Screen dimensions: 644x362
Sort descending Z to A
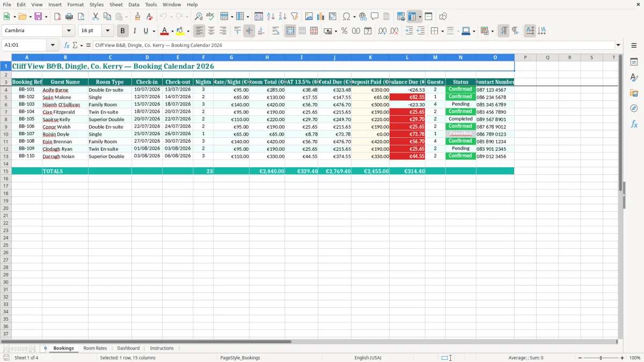coord(283,17)
